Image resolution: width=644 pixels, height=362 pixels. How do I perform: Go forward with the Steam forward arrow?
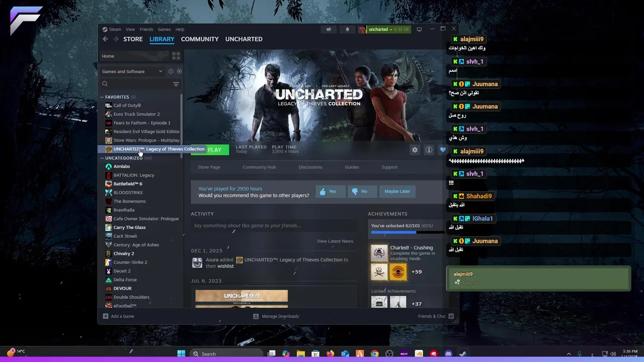click(116, 39)
